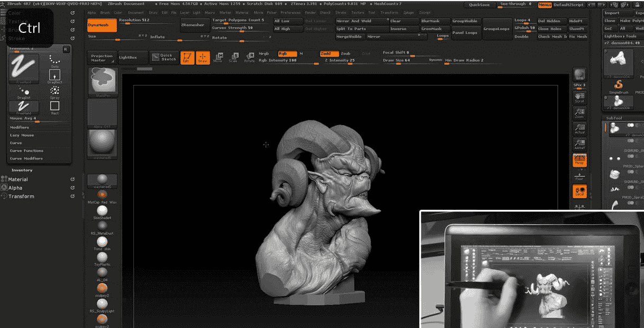Click the AAHalf zoom icon

click(579, 144)
